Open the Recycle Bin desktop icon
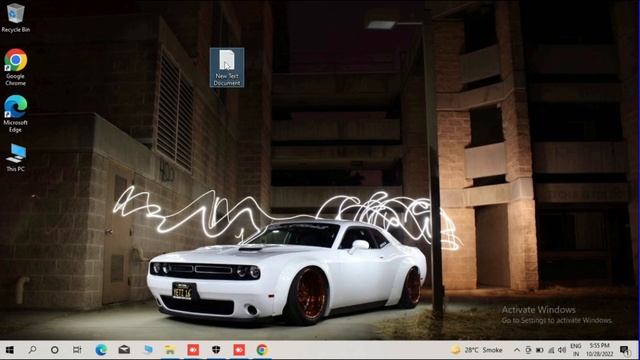The width and height of the screenshot is (640, 360). (x=16, y=18)
